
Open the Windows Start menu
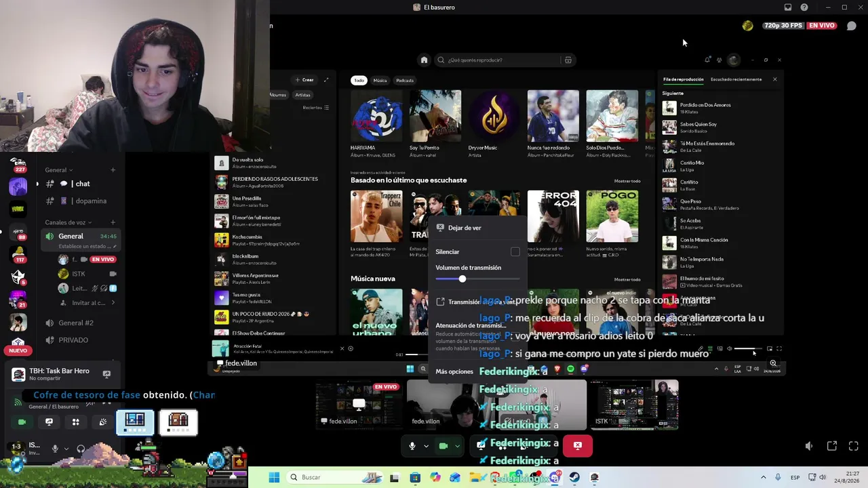(x=274, y=477)
